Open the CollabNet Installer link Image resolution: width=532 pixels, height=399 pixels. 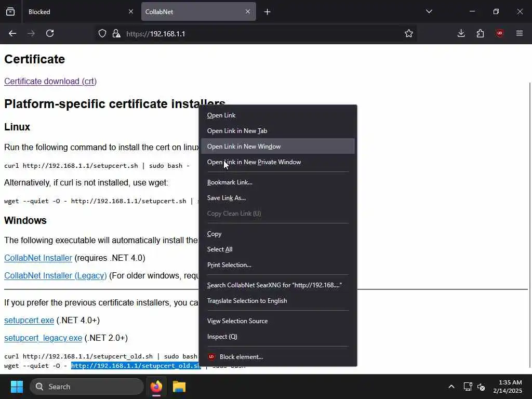[x=38, y=258]
